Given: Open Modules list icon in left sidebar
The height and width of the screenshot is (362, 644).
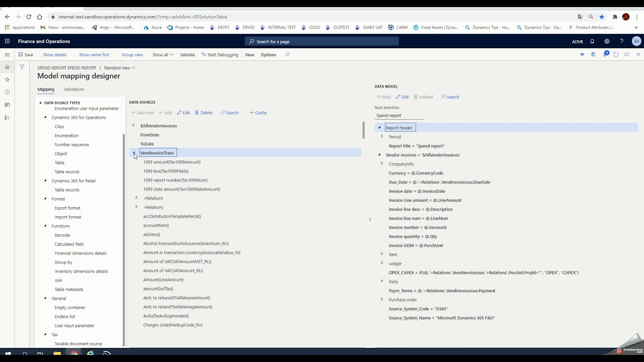Looking at the screenshot, I should tap(7, 118).
